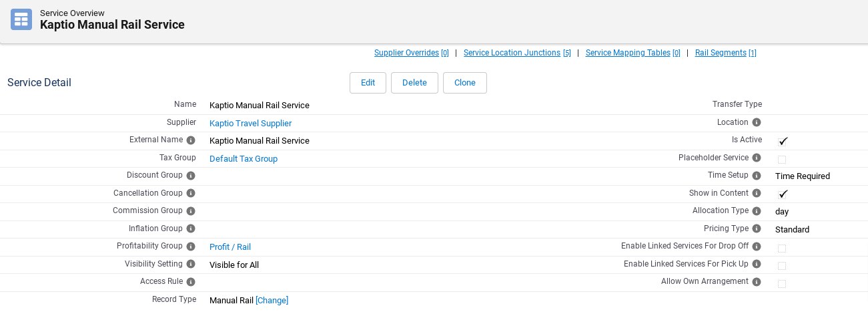Click info icon beside Visibility Setting

[191, 265]
